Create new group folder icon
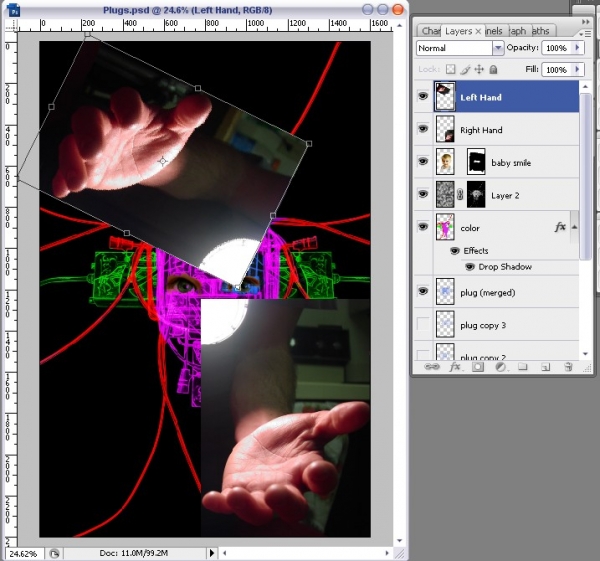This screenshot has height=561, width=600. 523,367
